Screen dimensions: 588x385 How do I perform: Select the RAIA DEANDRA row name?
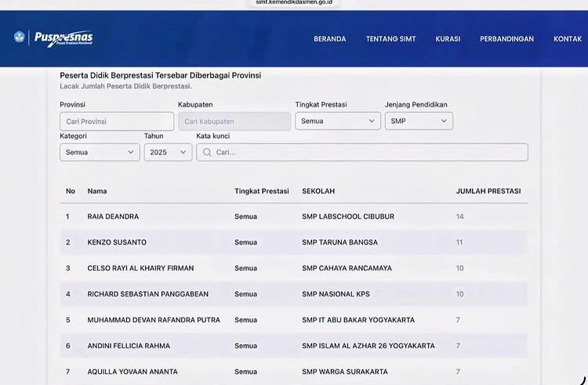[113, 216]
